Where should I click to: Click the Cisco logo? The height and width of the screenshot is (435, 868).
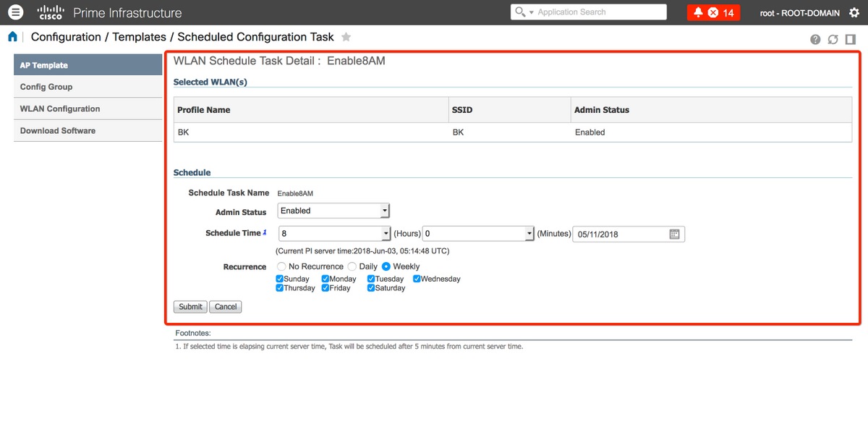point(51,12)
